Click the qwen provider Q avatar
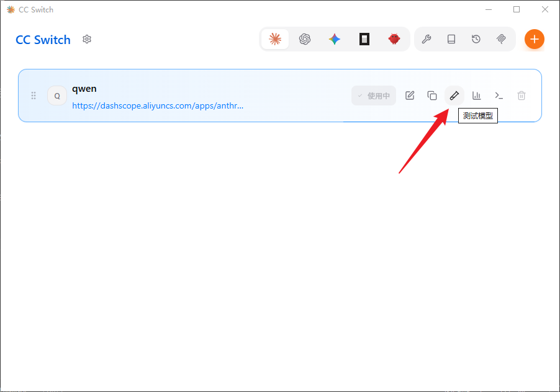The width and height of the screenshot is (560, 392). [x=57, y=96]
